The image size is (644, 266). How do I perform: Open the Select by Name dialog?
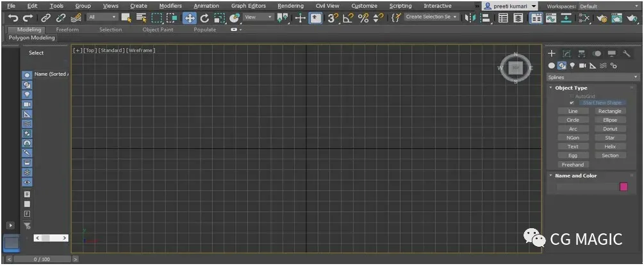[141, 18]
